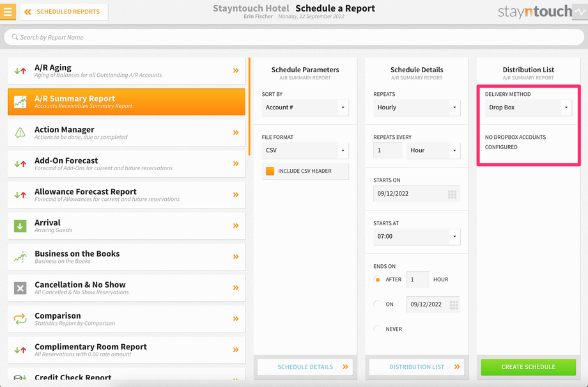Click the Allowance Forecast Report arrows icon
This screenshot has height=387, width=588.
coord(20,195)
